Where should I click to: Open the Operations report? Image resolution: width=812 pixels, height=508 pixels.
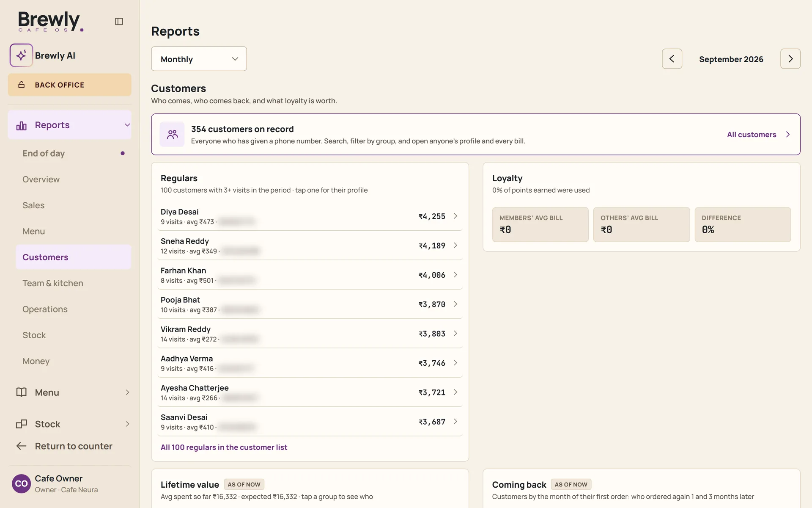(74, 309)
